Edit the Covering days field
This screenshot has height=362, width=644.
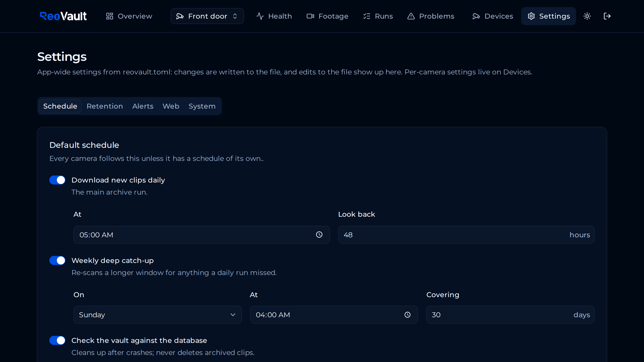[510, 315]
